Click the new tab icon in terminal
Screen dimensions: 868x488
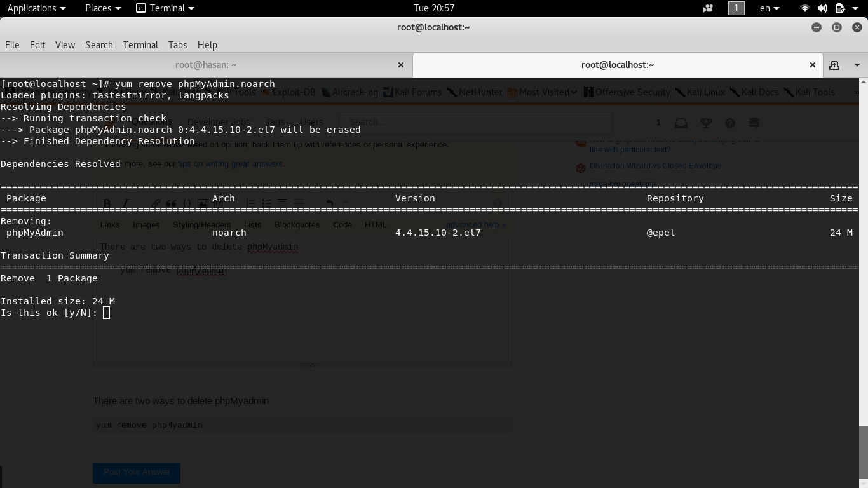[834, 65]
